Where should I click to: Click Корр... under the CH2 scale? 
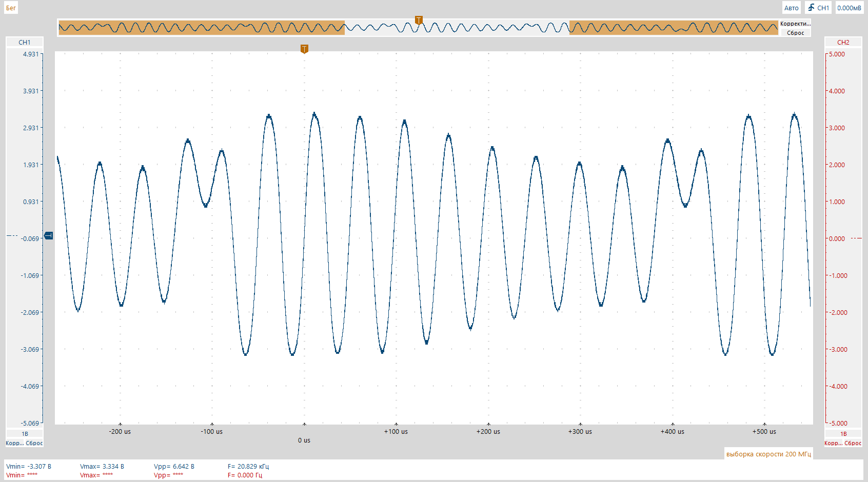click(x=833, y=443)
